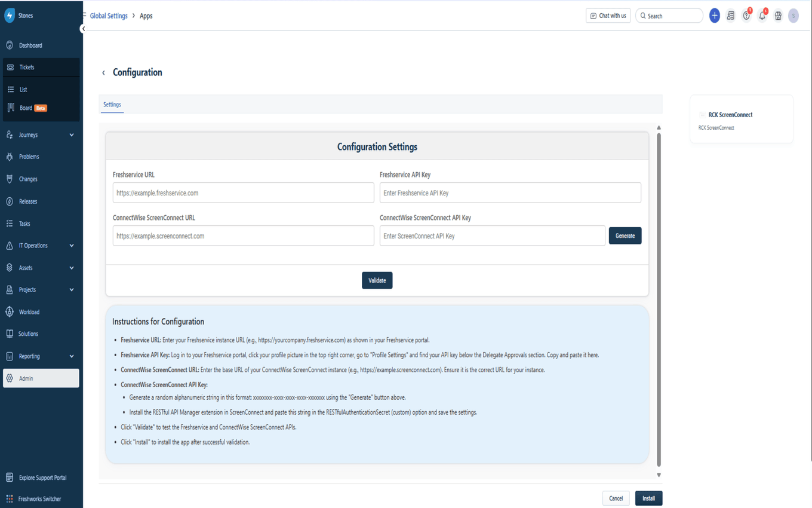Viewport: 812px width, 508px height.
Task: Open Releases via its sidebar icon
Action: [x=10, y=201]
